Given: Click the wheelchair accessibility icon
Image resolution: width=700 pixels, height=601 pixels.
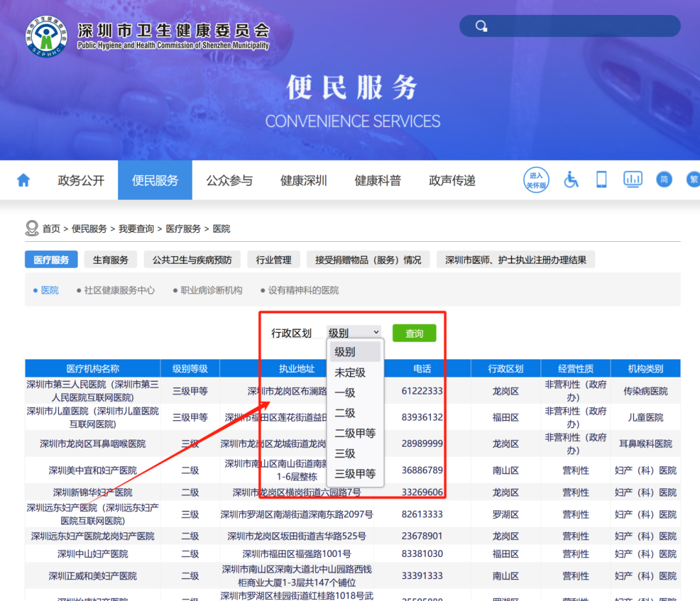Looking at the screenshot, I should (570, 180).
